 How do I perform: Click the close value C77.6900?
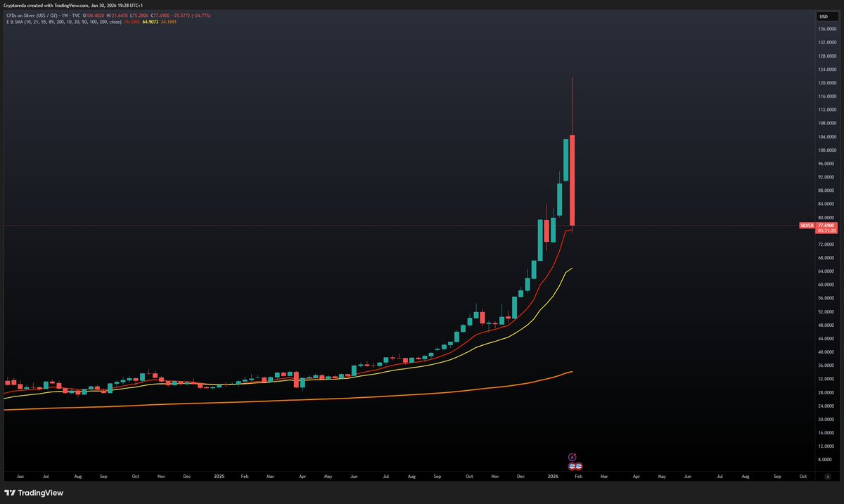tap(160, 15)
